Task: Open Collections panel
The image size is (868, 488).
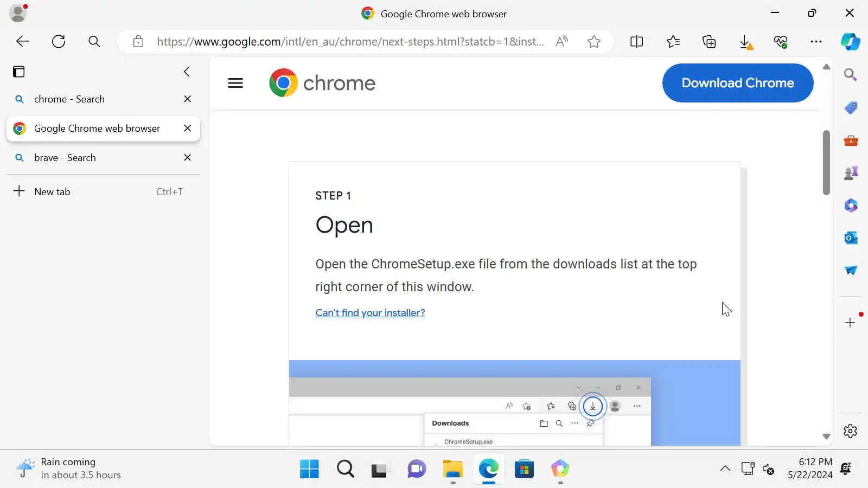Action: tap(709, 41)
